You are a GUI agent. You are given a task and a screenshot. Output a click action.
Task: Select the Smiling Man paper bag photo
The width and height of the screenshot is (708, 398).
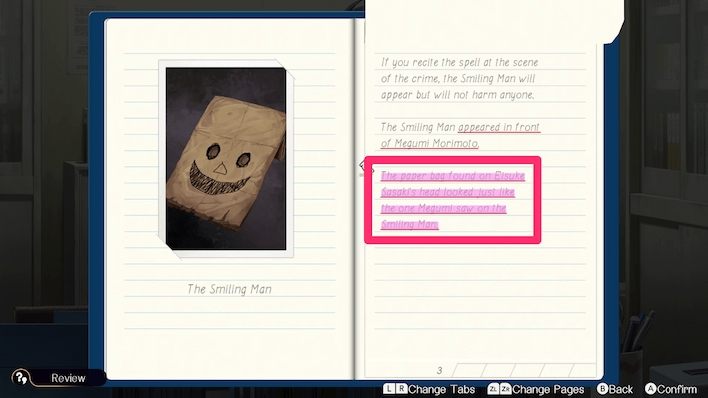[x=226, y=159]
